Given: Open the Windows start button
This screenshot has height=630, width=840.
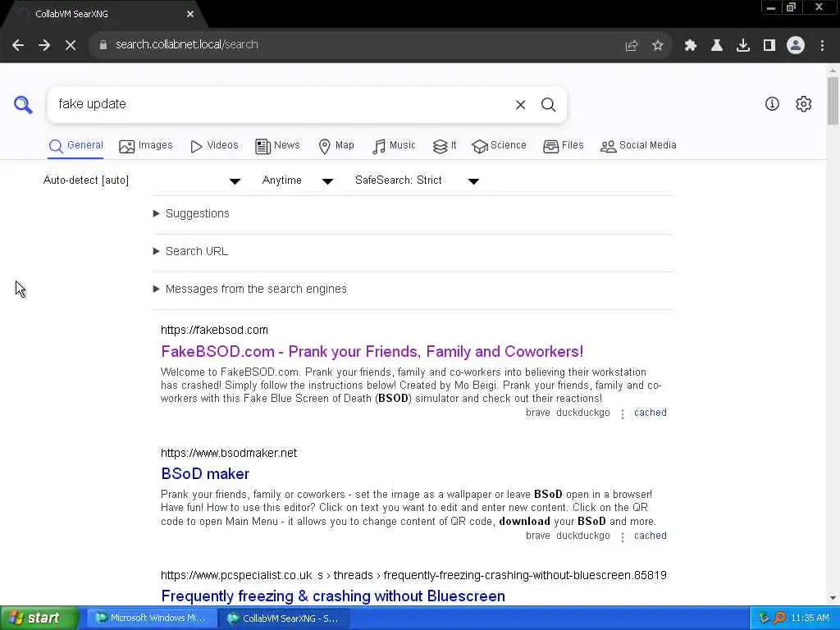Looking at the screenshot, I should click(x=39, y=618).
